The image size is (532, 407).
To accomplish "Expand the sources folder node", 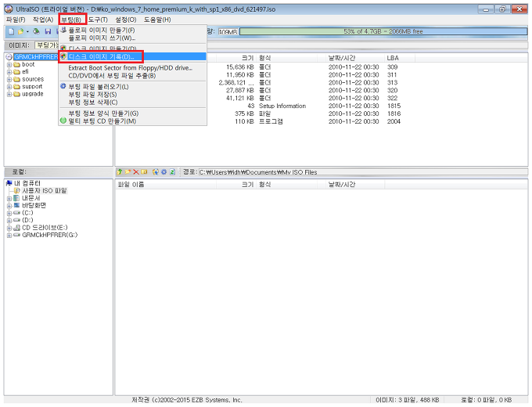I will point(9,79).
